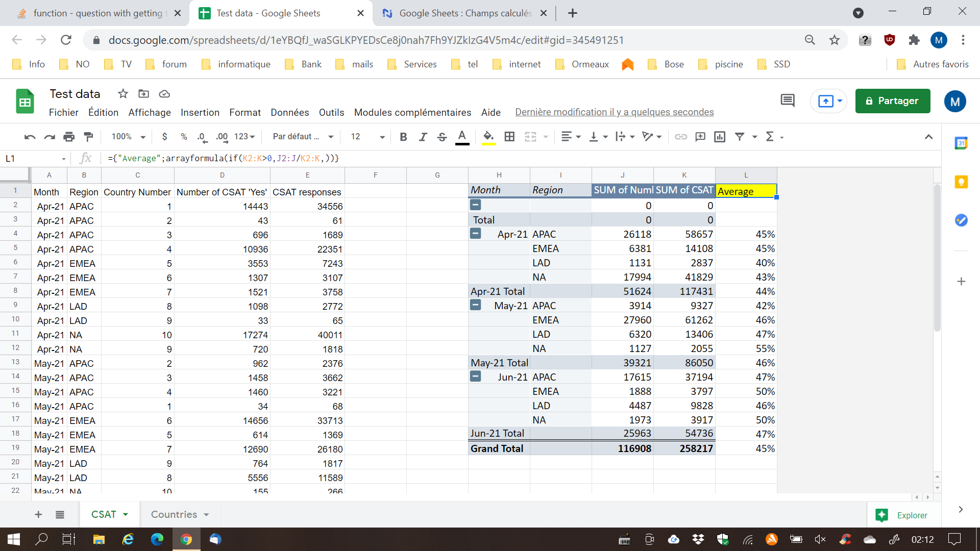The image size is (980, 551).
Task: Click the fill color bucket icon
Action: (x=488, y=137)
